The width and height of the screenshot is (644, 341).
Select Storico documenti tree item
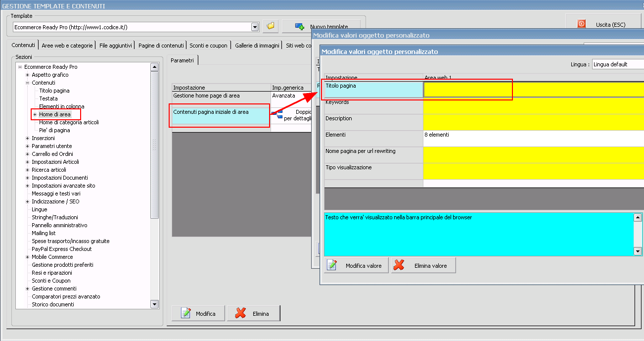click(x=53, y=304)
